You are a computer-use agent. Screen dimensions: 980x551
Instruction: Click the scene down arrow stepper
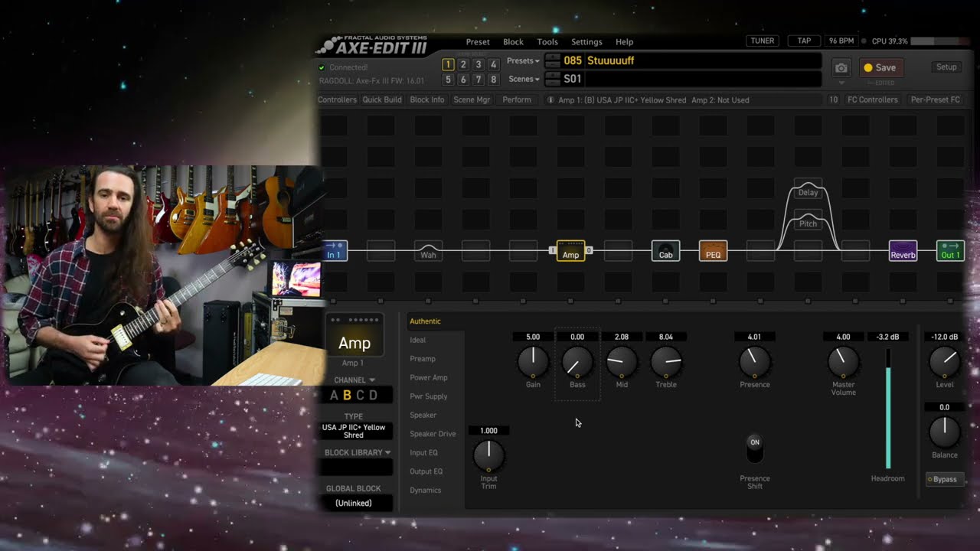pyautogui.click(x=553, y=83)
